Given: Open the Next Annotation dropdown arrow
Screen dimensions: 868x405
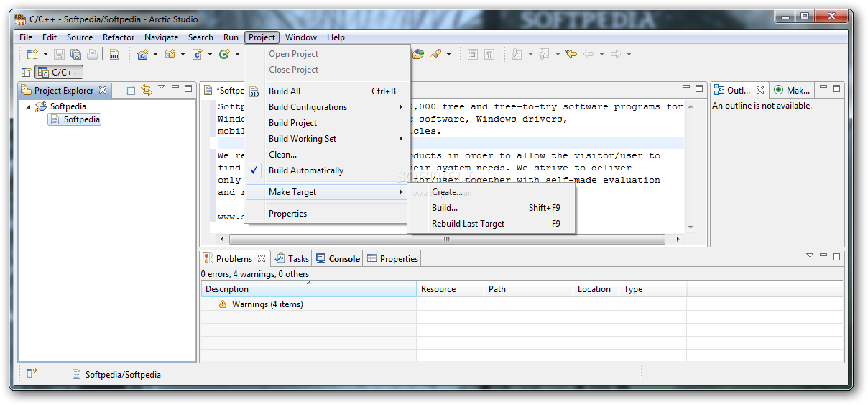Looking at the screenshot, I should (x=530, y=54).
